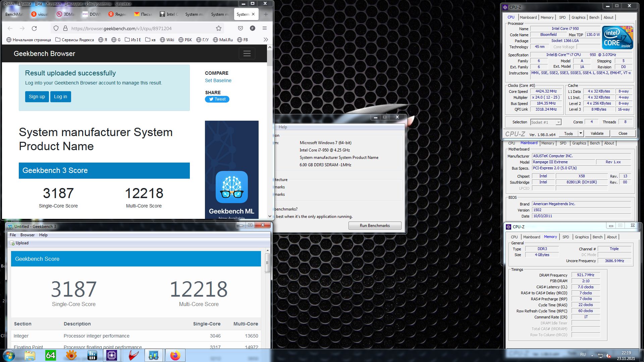Switch to the BenchMate browser tab
644x362 pixels.
point(14,14)
